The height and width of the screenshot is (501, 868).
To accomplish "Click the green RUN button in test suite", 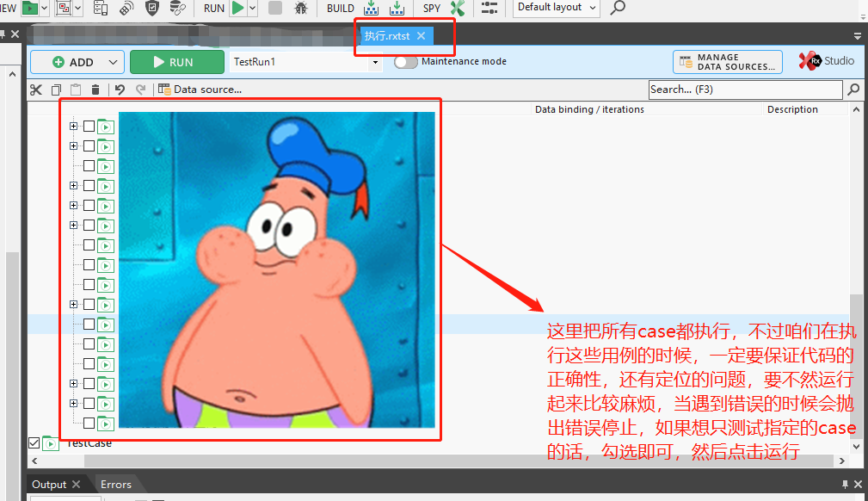I will click(x=177, y=62).
